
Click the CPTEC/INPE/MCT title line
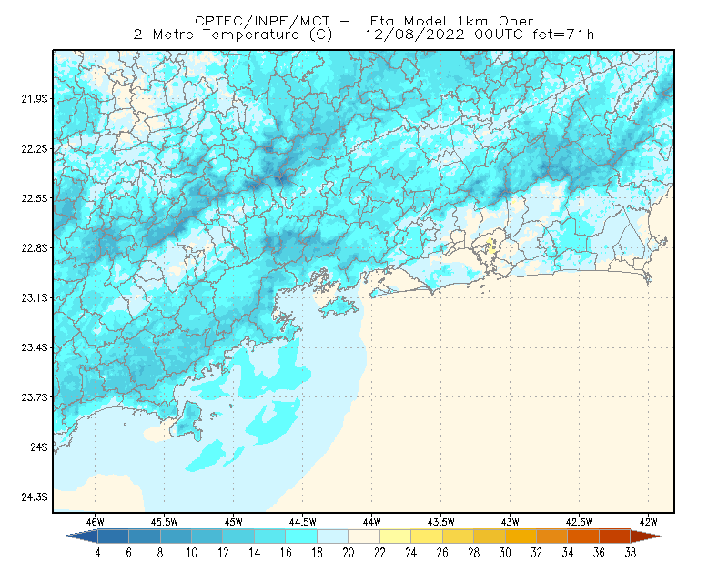364,21
